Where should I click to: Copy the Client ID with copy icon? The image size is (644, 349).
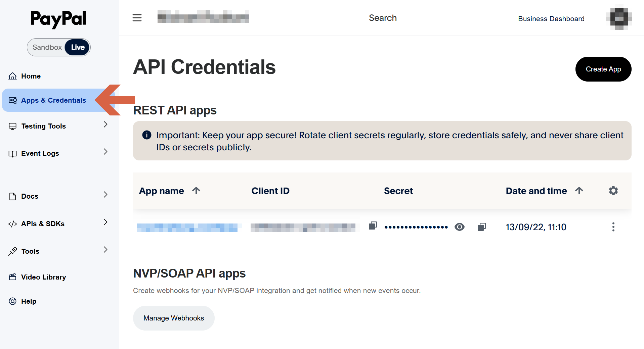pos(373,226)
